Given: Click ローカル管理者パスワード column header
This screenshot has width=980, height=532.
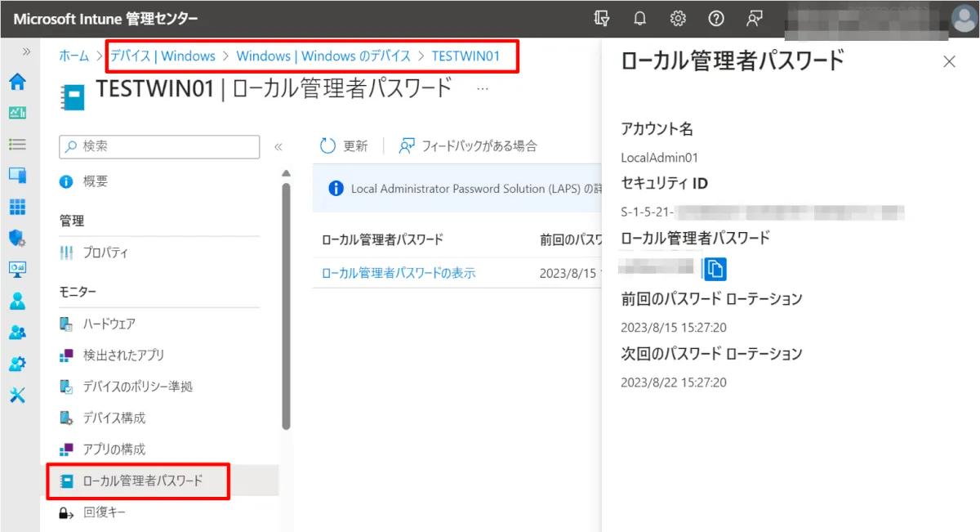Looking at the screenshot, I should coord(382,239).
